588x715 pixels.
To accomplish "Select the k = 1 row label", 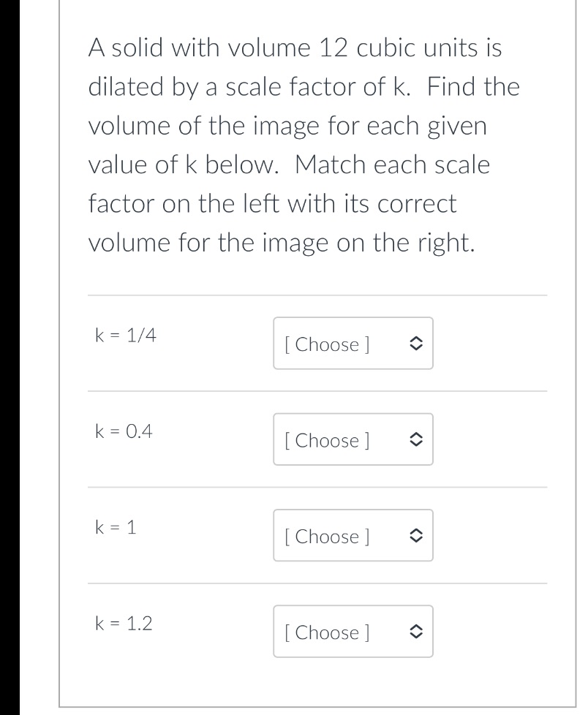I will point(115,528).
